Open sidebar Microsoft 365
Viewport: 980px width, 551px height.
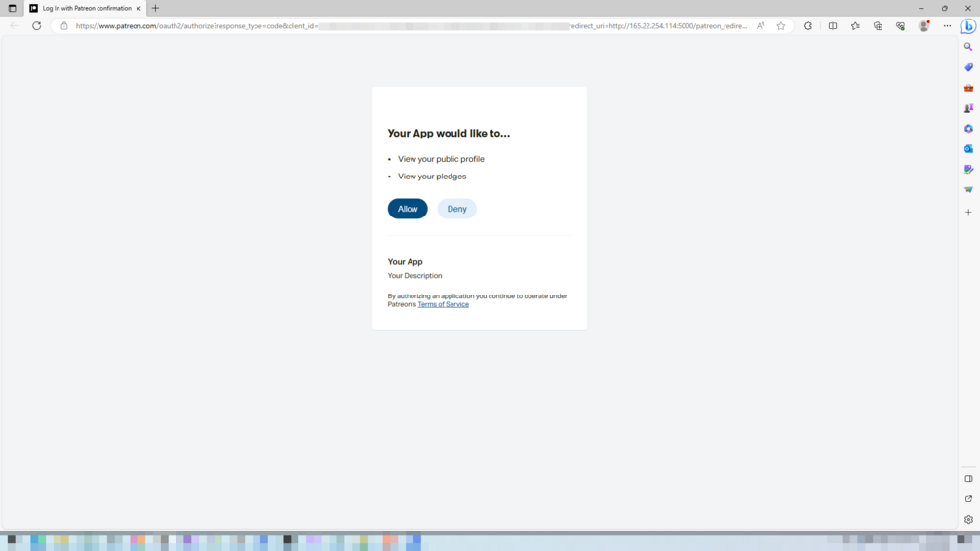pyautogui.click(x=968, y=129)
